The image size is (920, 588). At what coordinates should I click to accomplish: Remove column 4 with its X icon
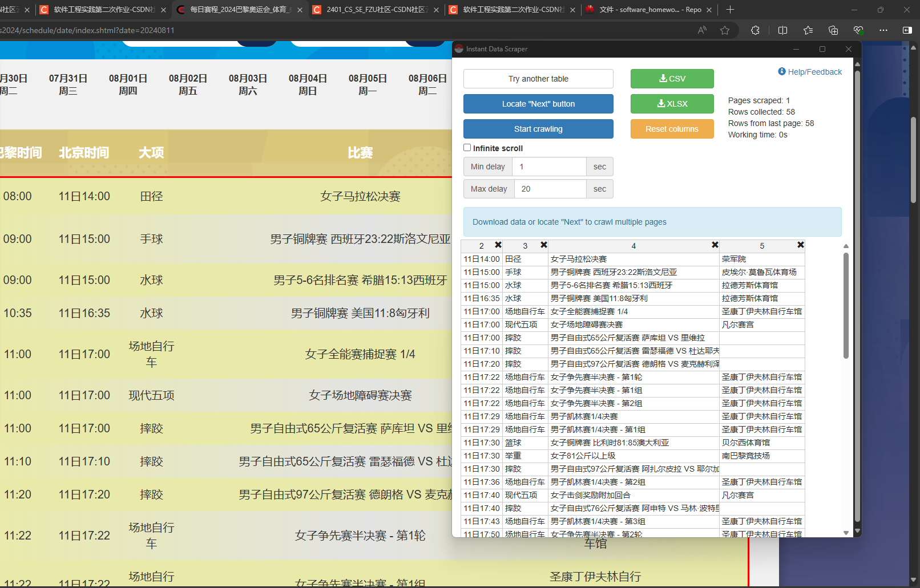715,245
